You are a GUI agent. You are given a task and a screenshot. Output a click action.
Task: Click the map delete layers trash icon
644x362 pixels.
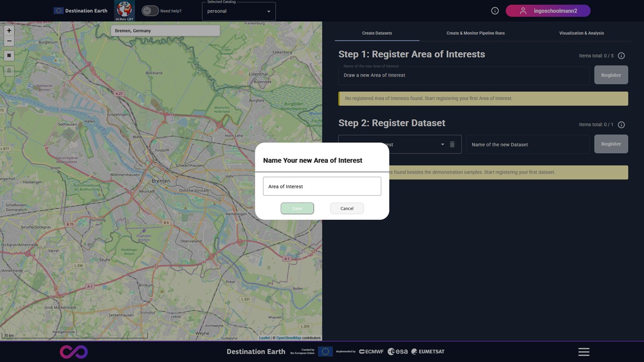[9, 70]
